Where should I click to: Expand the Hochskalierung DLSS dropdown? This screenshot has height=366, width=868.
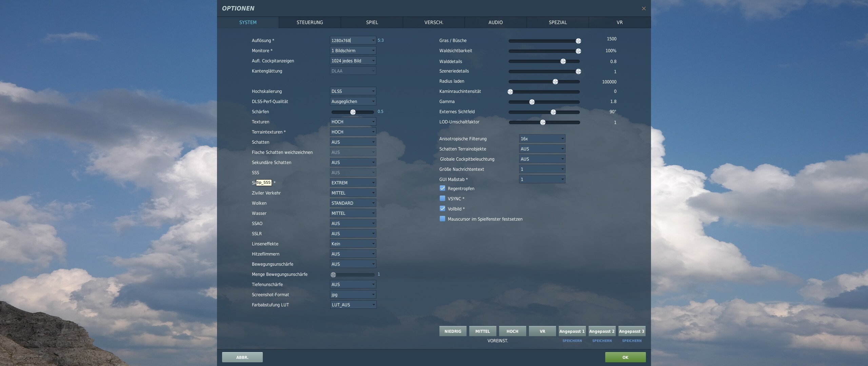point(353,91)
